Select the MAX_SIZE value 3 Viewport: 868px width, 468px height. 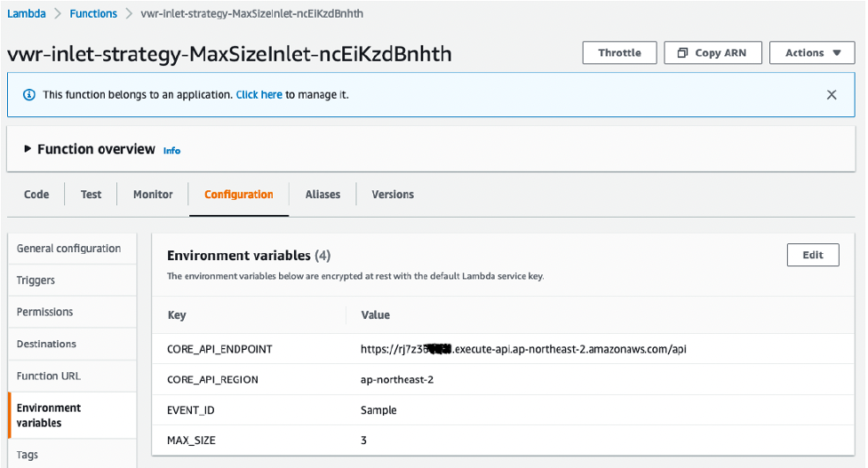pos(363,440)
